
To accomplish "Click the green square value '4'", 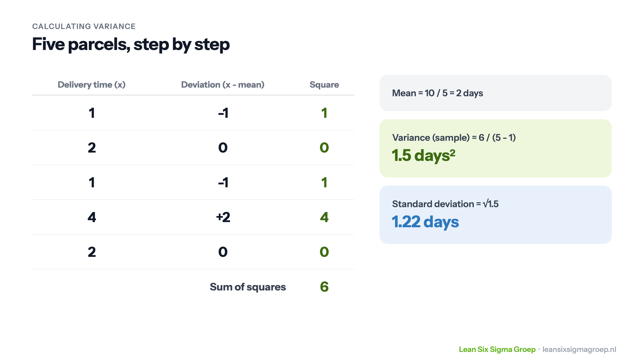I will (324, 217).
